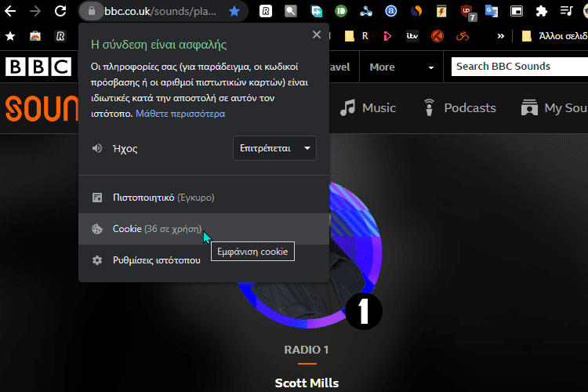Click the bbc.co.uk address bar URL
588x392 pixels.
[x=160, y=11]
